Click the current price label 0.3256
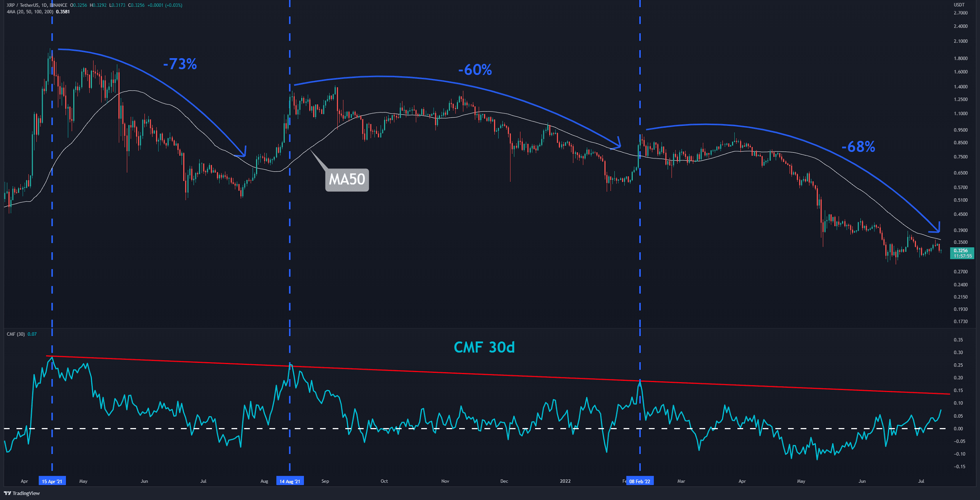The width and height of the screenshot is (980, 500). click(x=962, y=253)
